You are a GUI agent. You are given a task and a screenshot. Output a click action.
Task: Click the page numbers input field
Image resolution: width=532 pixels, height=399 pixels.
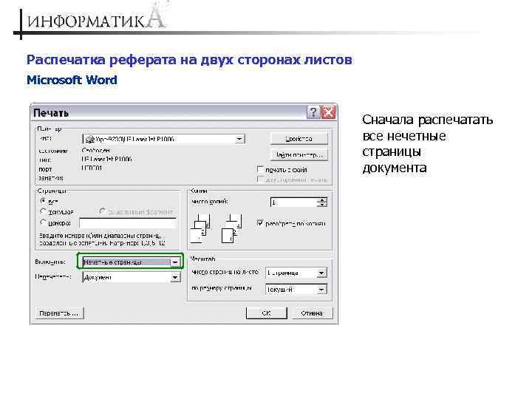click(x=128, y=223)
